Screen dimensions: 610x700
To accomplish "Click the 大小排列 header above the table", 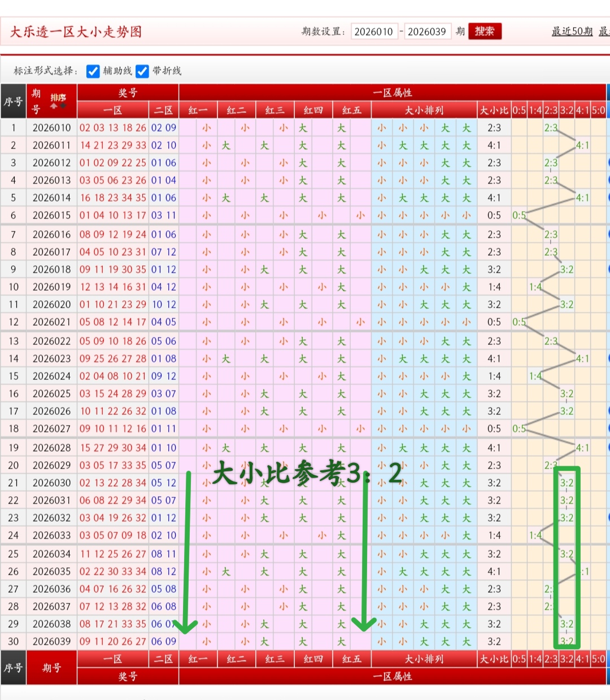I will (x=424, y=110).
